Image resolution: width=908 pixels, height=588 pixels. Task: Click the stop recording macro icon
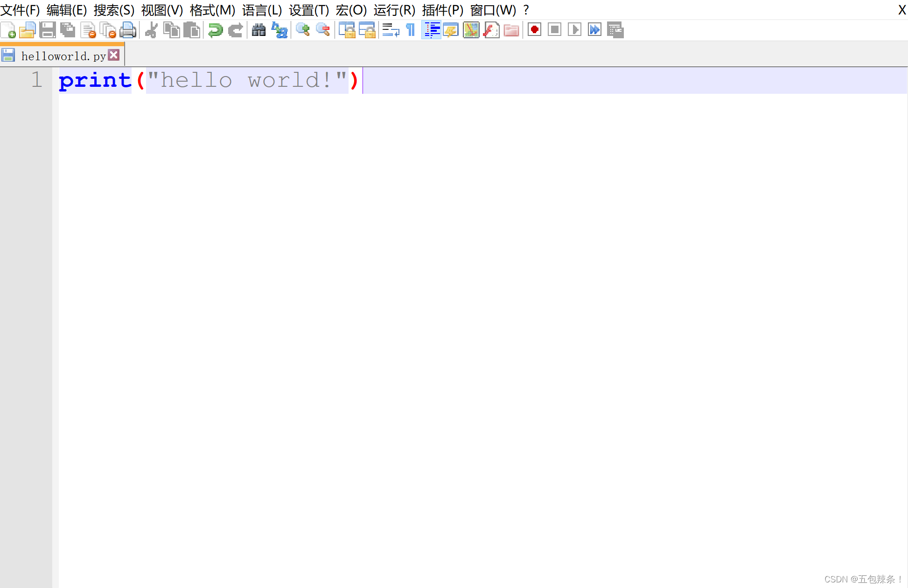click(555, 30)
